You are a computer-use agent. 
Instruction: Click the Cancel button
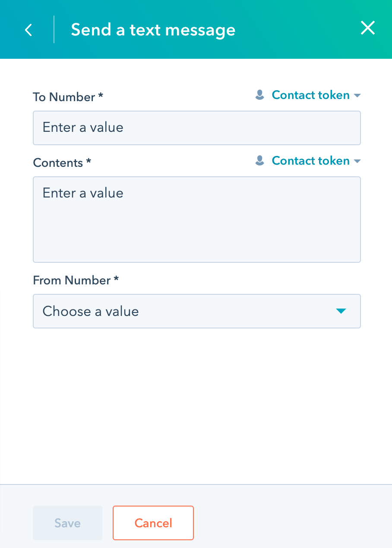tap(153, 523)
